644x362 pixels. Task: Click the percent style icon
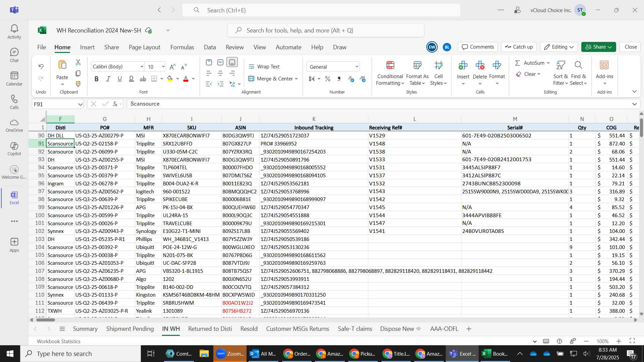coord(328,79)
